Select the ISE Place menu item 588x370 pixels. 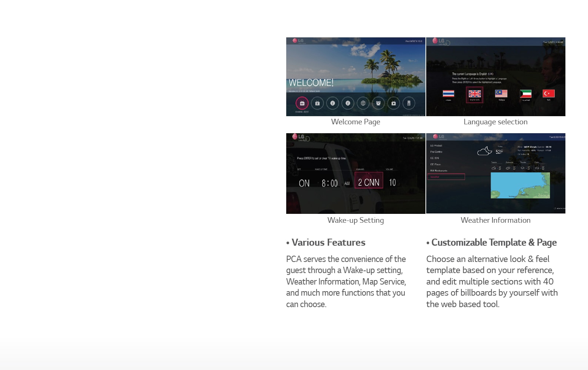435,165
